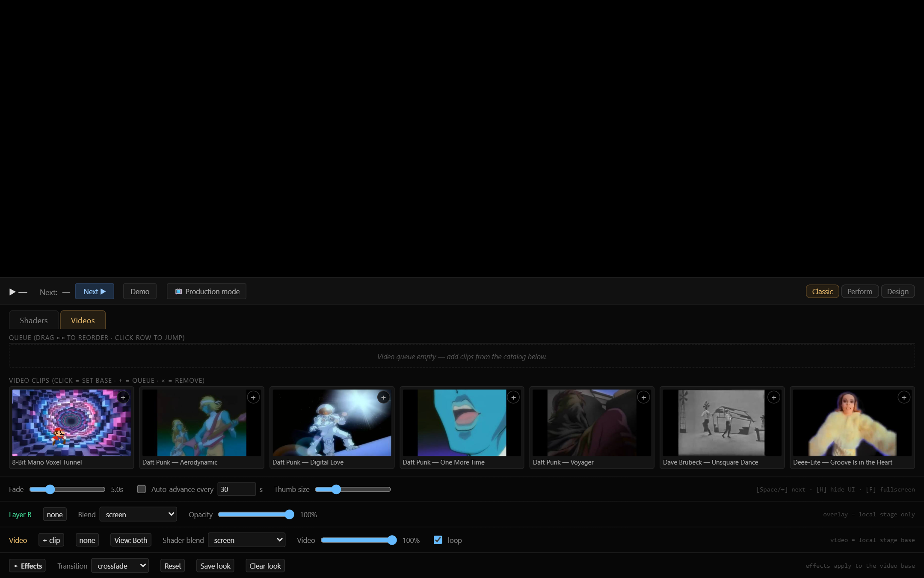This screenshot has width=924, height=578.
Task: Open Shader blend dropdown
Action: (x=246, y=540)
